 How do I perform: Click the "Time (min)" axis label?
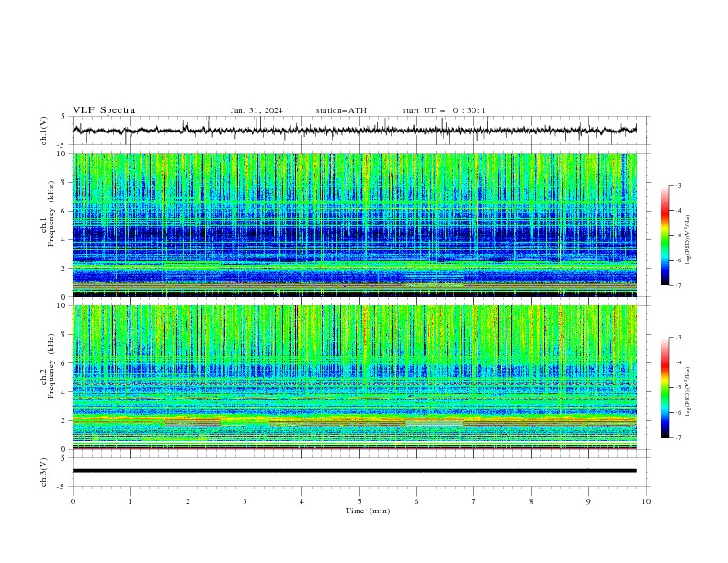pos(368,511)
